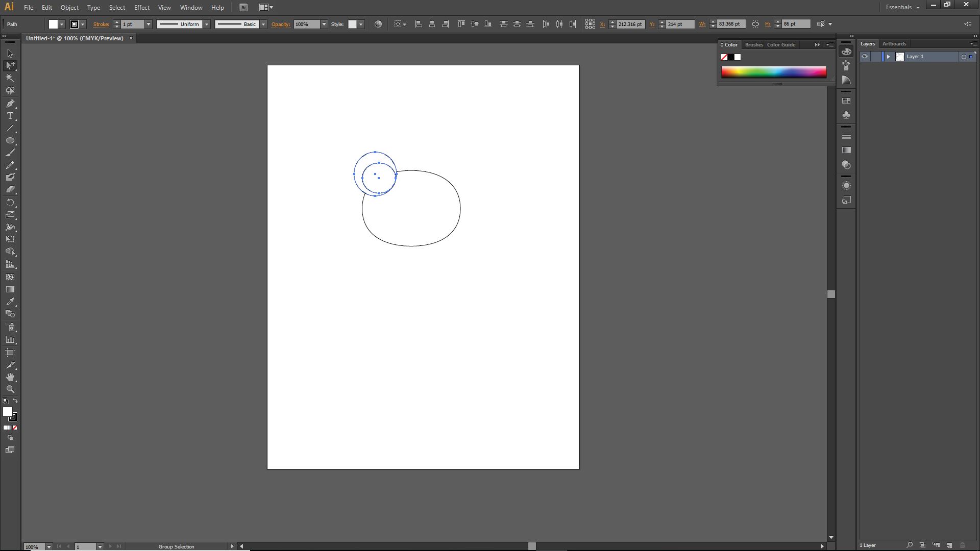Select the Ellipse tool
Image resolution: width=980 pixels, height=551 pixels.
(x=10, y=140)
